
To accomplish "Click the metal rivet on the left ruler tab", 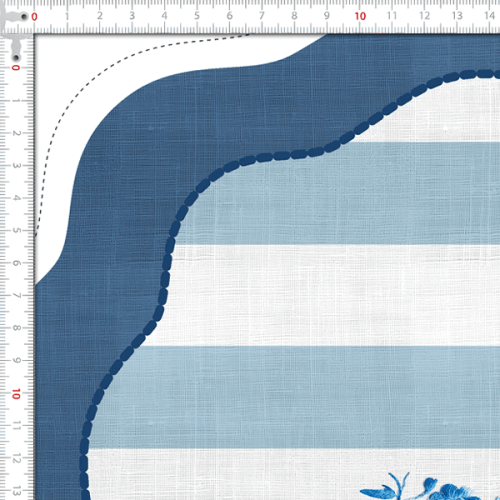I will coord(16,58).
